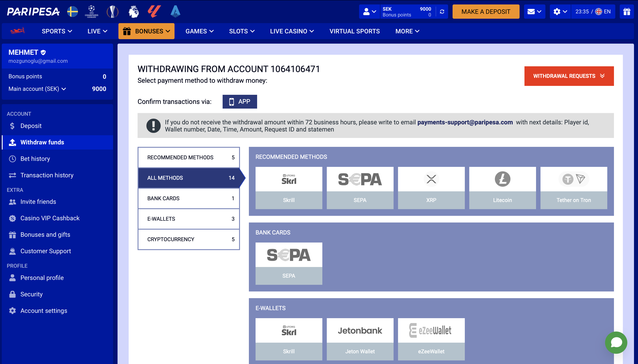
Task: Open the live chat bubble
Action: tap(616, 342)
